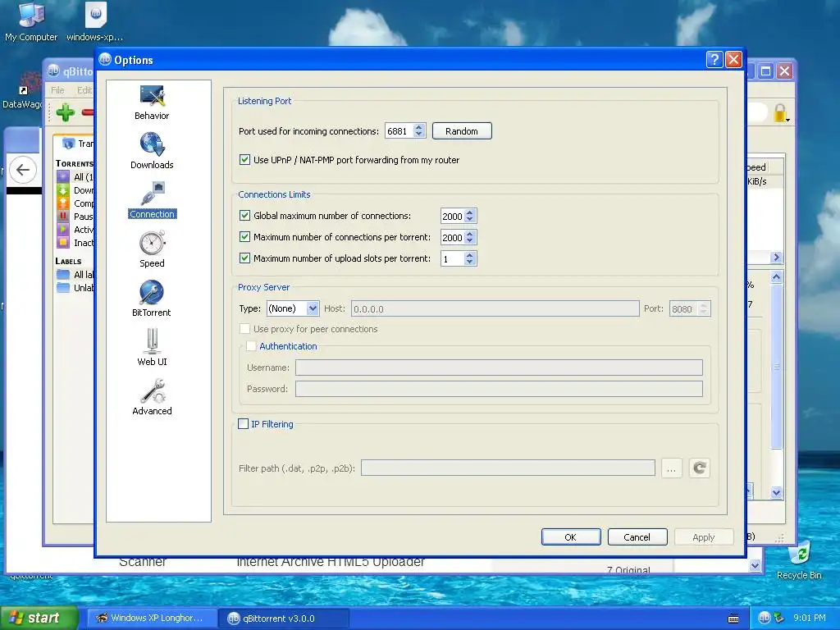The width and height of the screenshot is (840, 630).
Task: Select the windows-xp desktop file icon
Action: click(x=95, y=21)
